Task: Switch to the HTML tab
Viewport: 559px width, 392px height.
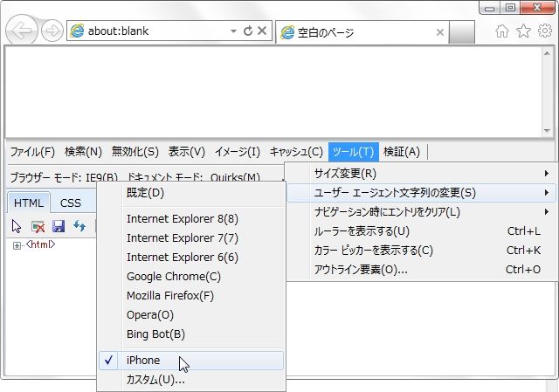Action: click(29, 203)
